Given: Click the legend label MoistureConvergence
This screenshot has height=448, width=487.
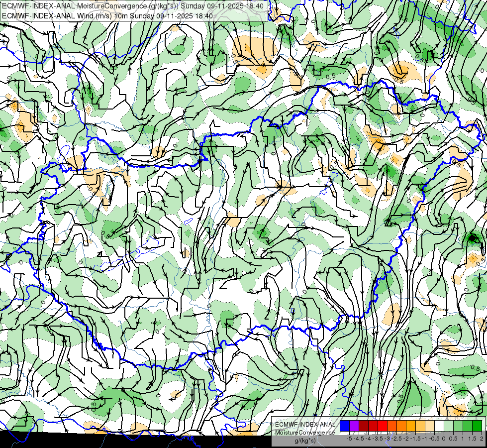Looking at the screenshot, I should (x=305, y=433).
